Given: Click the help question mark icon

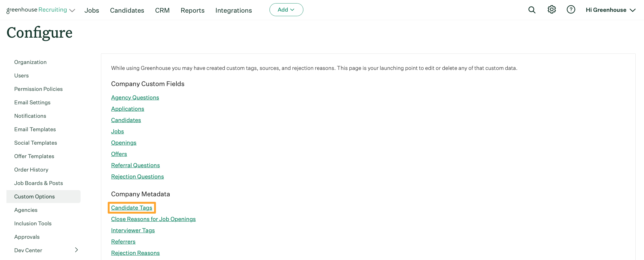Looking at the screenshot, I should click(x=571, y=10).
